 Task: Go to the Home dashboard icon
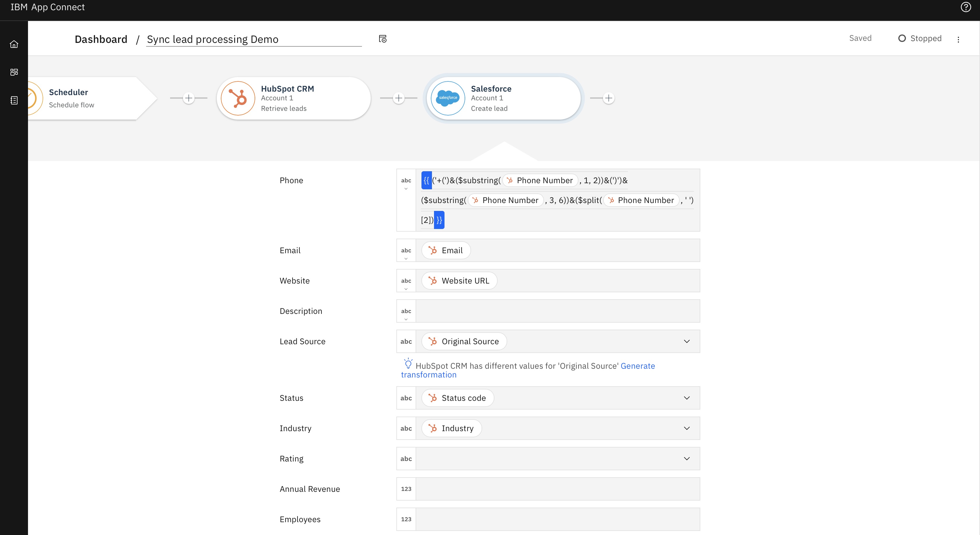point(14,44)
